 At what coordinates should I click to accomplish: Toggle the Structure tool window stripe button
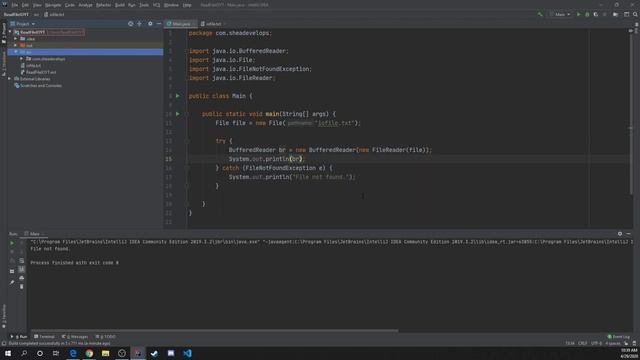pos(4,63)
